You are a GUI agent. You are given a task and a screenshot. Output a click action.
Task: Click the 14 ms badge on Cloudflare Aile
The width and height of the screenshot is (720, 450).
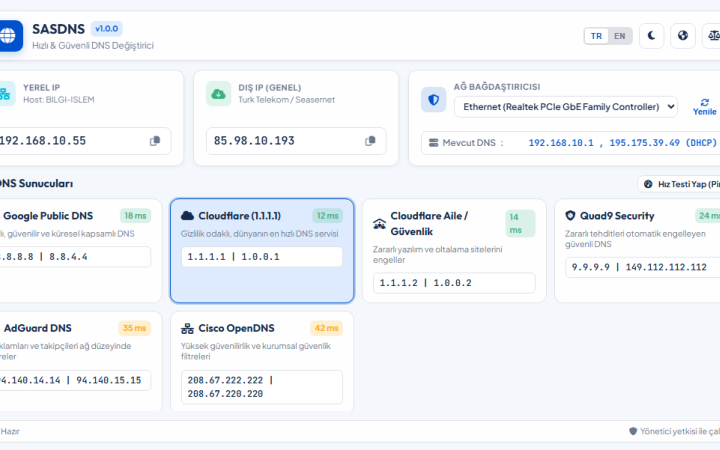pos(520,224)
